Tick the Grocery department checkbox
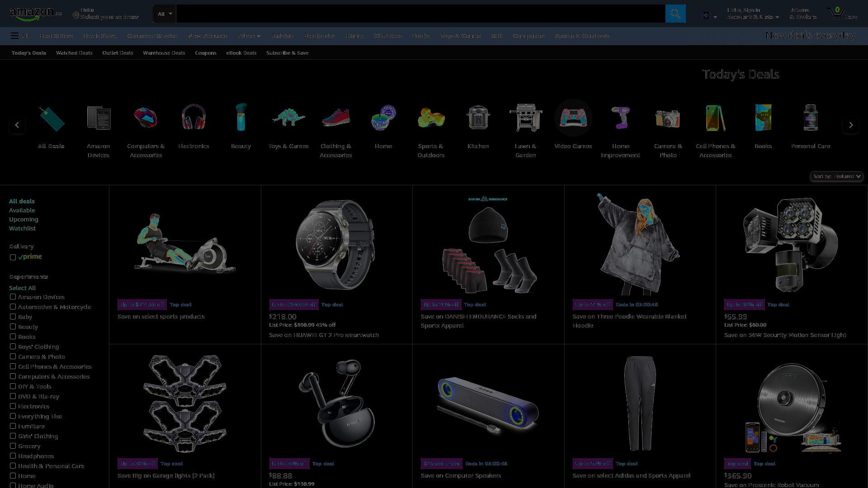 click(x=13, y=446)
